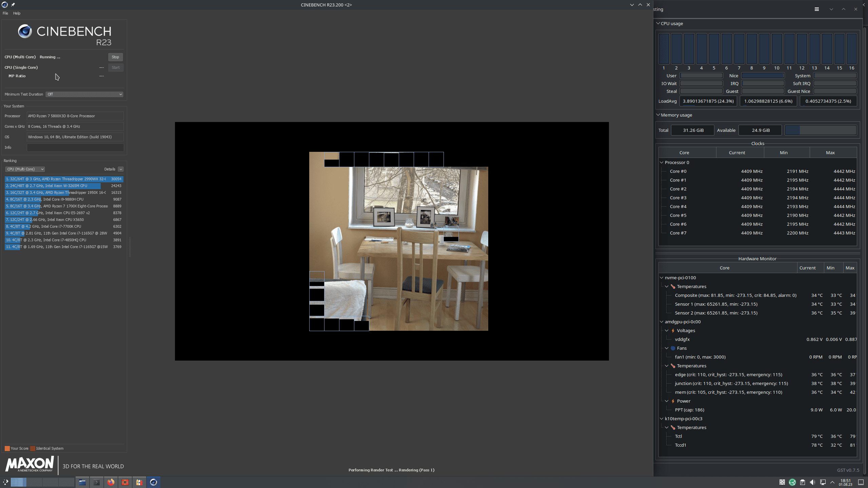Collapse amdgpu-pci-0c00 node
Image resolution: width=868 pixels, height=488 pixels.
662,322
